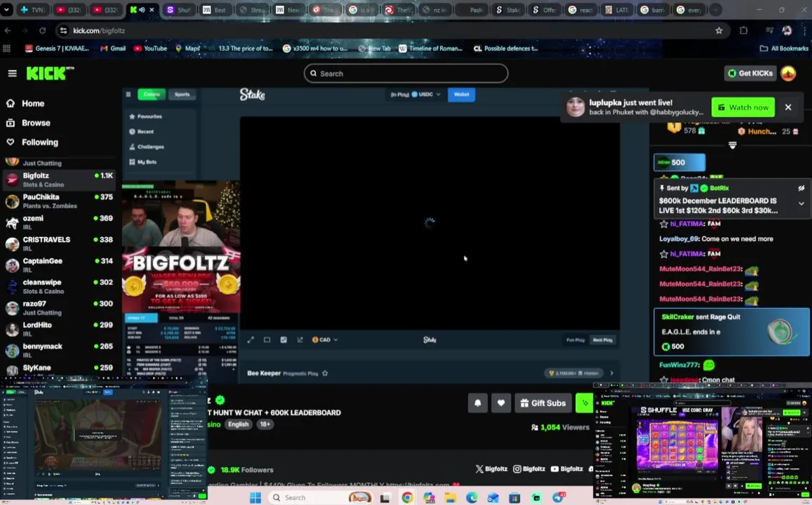812x505 pixels.
Task: Open the Kick sidebar hamburger menu
Action: point(13,74)
